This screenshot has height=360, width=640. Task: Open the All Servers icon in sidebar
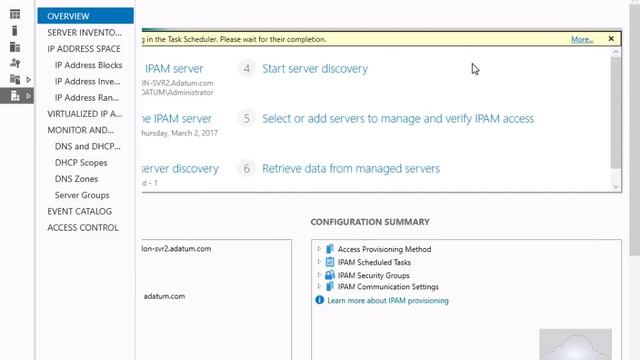pos(15,47)
